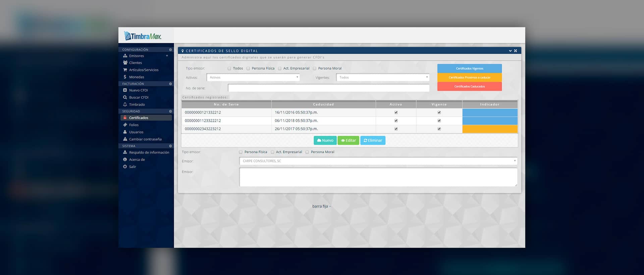Viewport: 644px width, 275px height.
Task: Check Act. Empresarial in the lower form
Action: pyautogui.click(x=272, y=152)
